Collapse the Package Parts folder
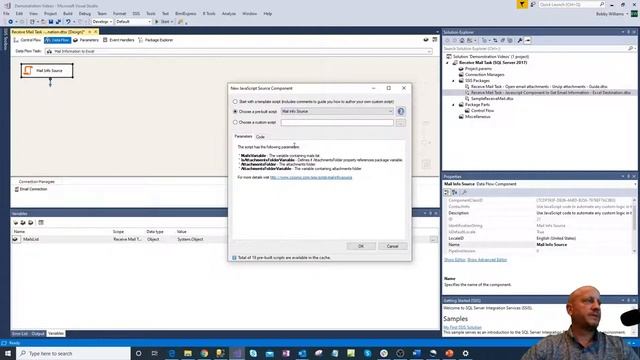This screenshot has width=640, height=360. pyautogui.click(x=453, y=105)
